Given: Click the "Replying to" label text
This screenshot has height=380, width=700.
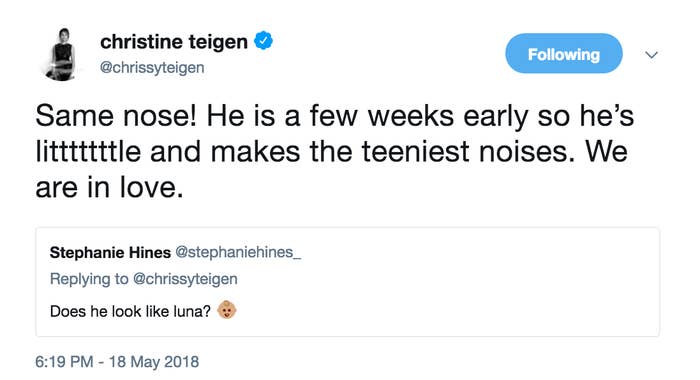Looking at the screenshot, I should pyautogui.click(x=89, y=279).
